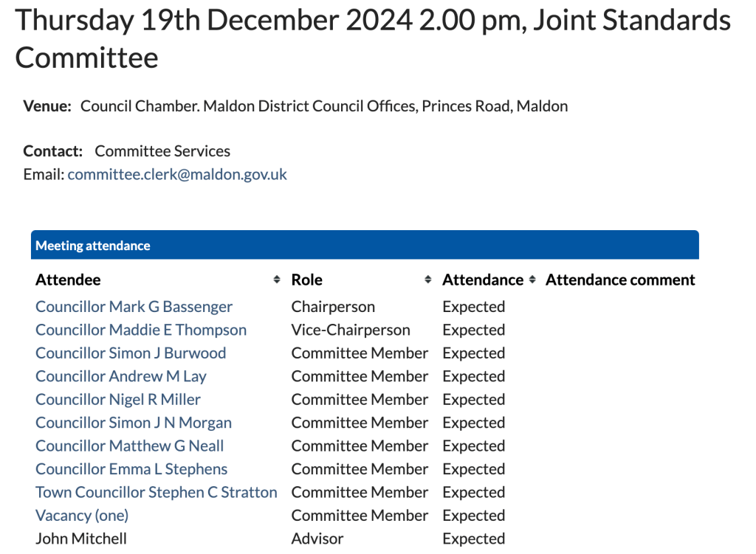The image size is (756, 554).
Task: Open Councillor Simon J Burwood link
Action: pos(131,353)
